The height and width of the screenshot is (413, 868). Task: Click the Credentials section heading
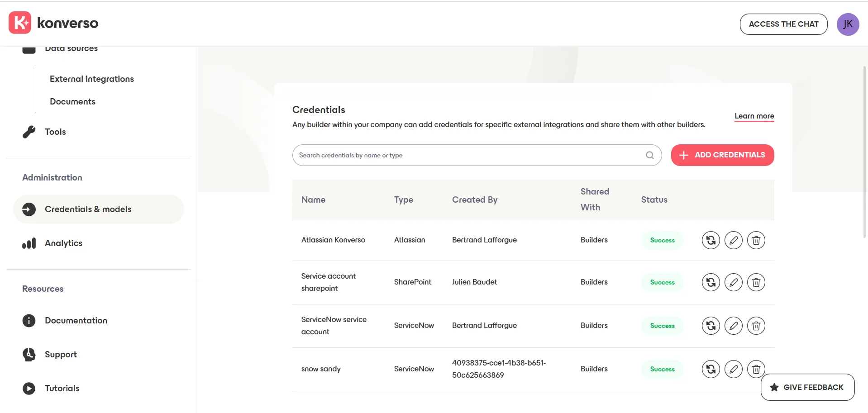click(x=319, y=110)
